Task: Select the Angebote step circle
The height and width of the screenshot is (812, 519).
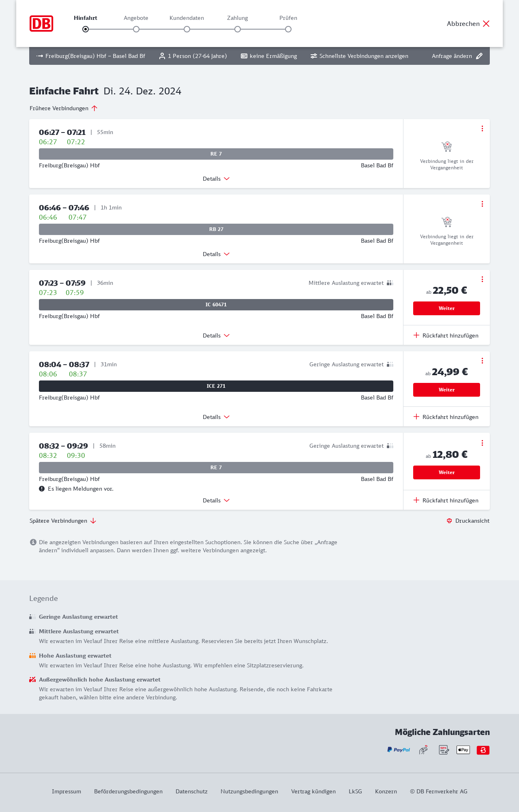Action: [136, 29]
